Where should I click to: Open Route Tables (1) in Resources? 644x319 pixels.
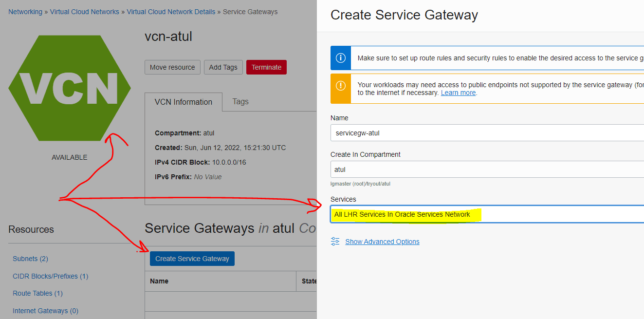click(37, 293)
